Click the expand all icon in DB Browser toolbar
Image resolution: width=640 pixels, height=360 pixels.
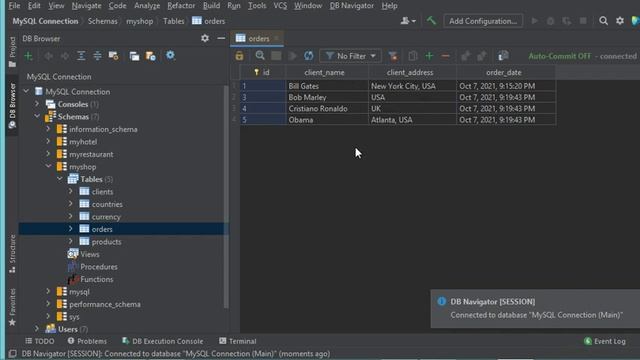[81, 56]
